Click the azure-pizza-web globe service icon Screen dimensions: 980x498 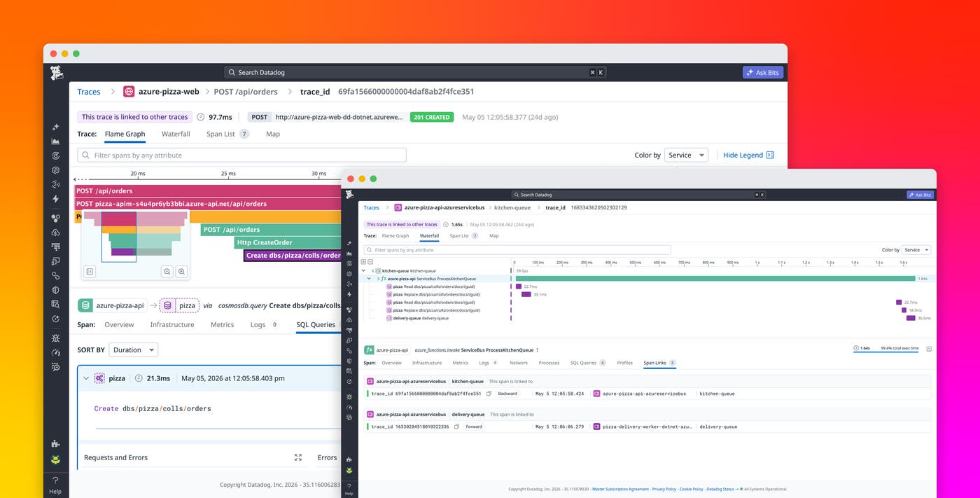(129, 92)
